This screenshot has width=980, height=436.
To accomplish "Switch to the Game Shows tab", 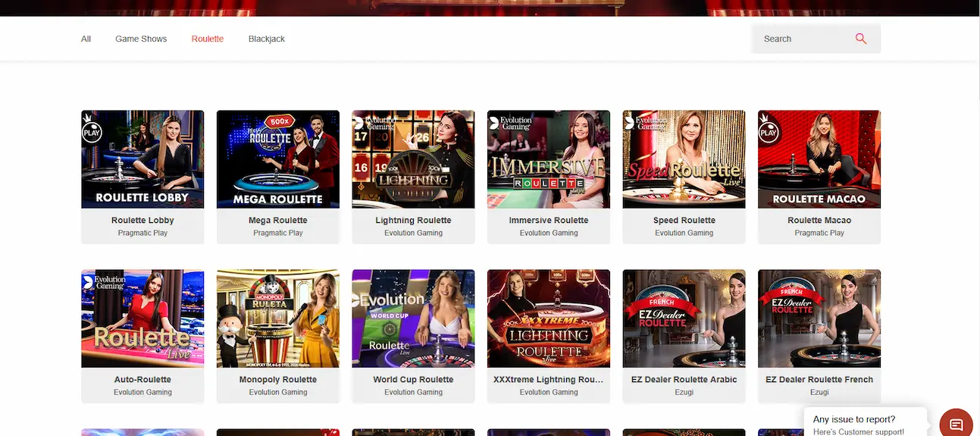I will (x=141, y=39).
